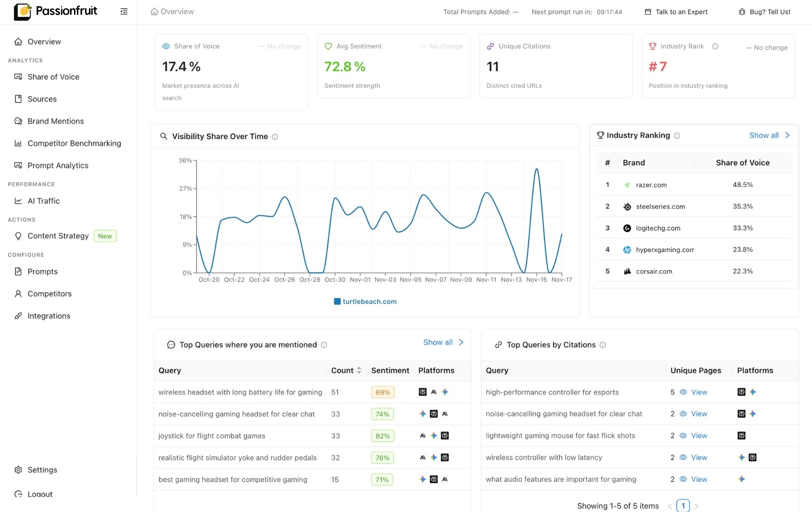
Task: Open the query realistic flight simulator yoke and rudder pedals
Action: [x=237, y=458]
